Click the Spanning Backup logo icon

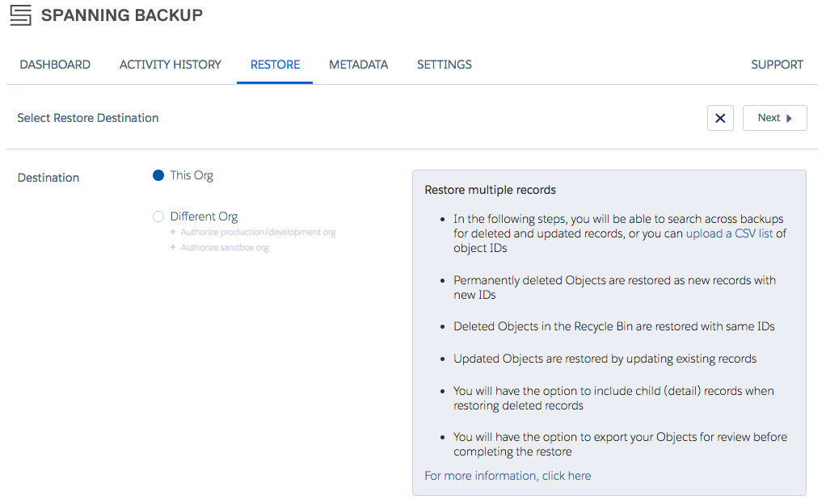click(x=20, y=15)
